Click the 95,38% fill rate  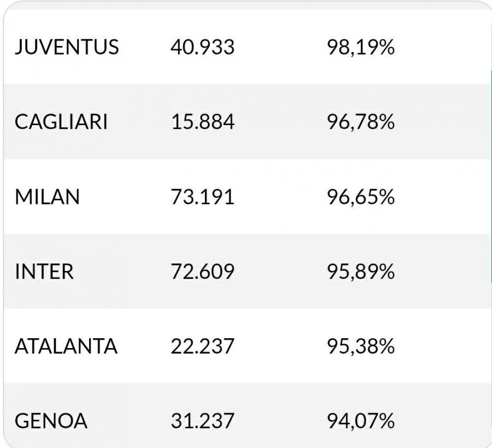click(x=360, y=346)
